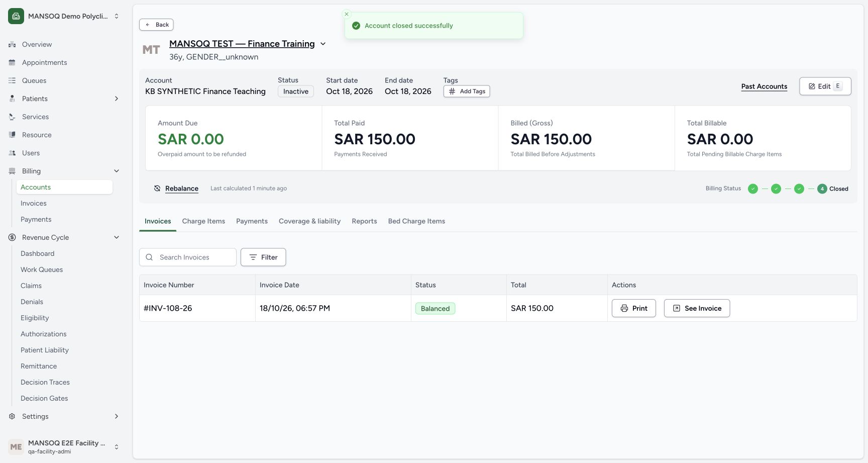Click the Add Tags button
Screen dimensions: 868x463
467,91
